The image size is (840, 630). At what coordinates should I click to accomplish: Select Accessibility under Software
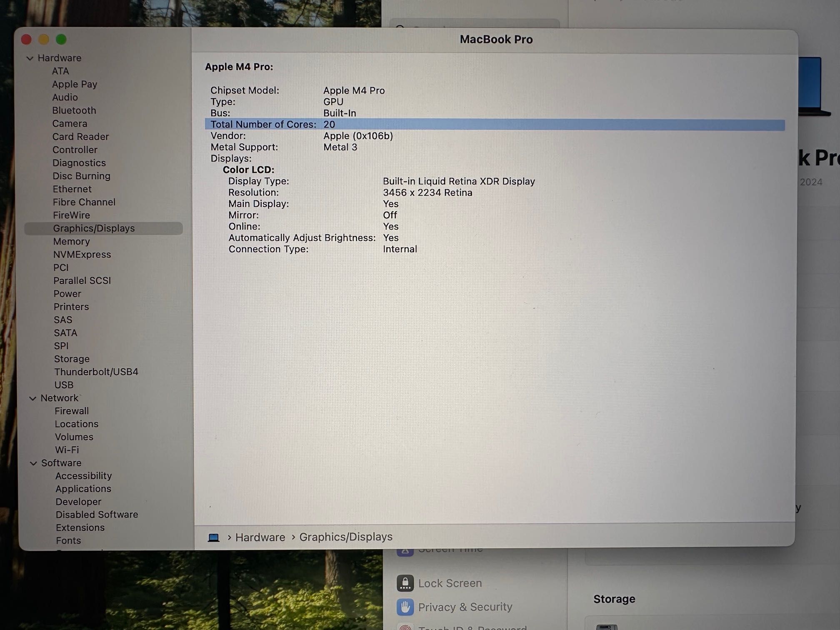(84, 476)
